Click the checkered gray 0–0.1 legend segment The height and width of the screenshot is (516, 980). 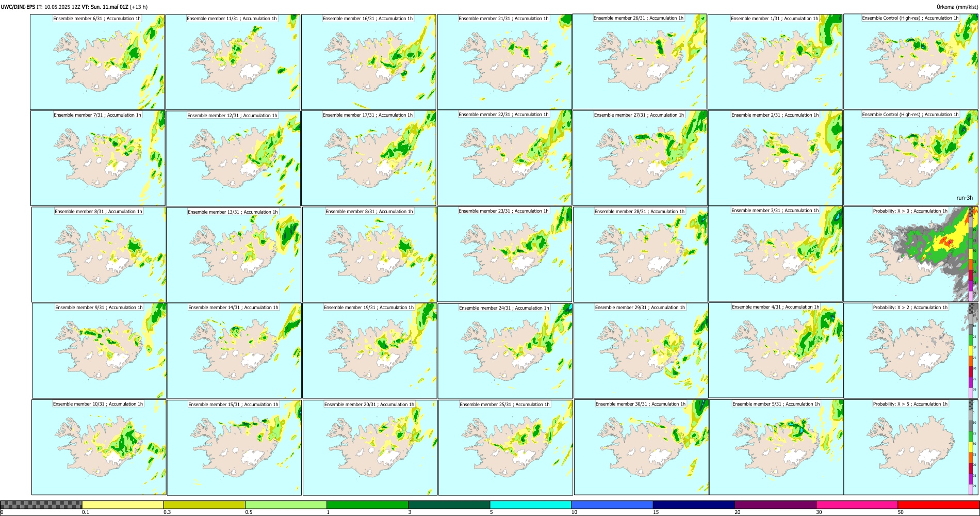point(41,505)
